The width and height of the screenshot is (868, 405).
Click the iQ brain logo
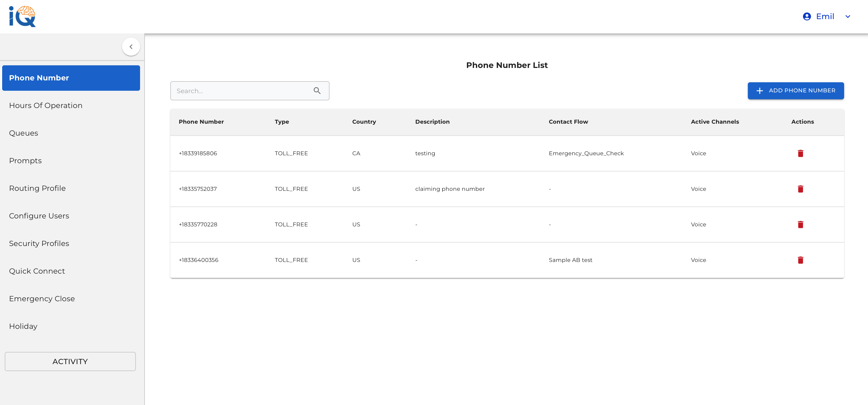[22, 16]
